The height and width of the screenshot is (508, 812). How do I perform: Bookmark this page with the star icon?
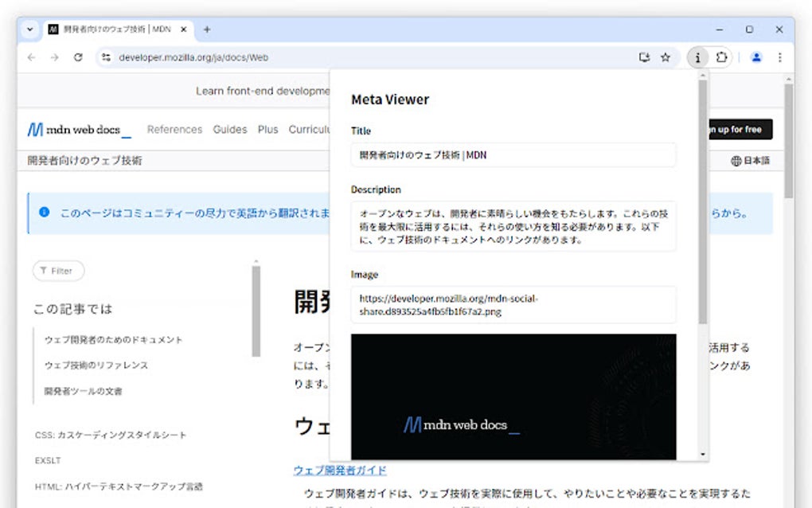point(666,57)
